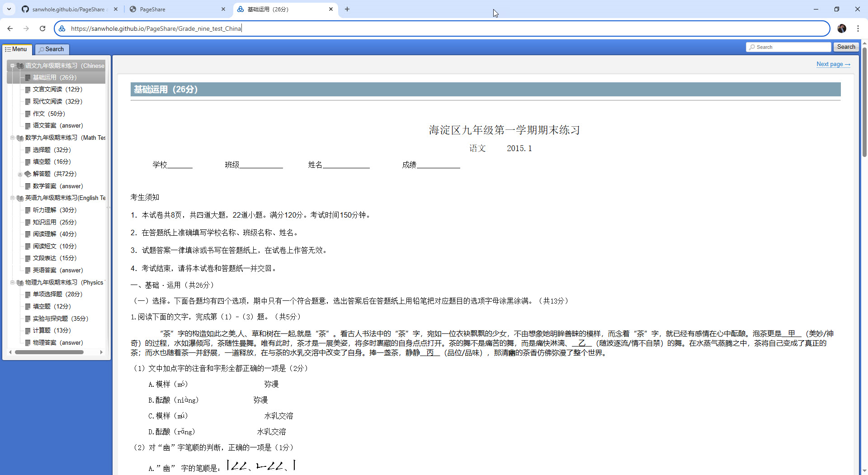Screen dimensions: 868x475
Task: Click the Next page link
Action: pos(833,64)
